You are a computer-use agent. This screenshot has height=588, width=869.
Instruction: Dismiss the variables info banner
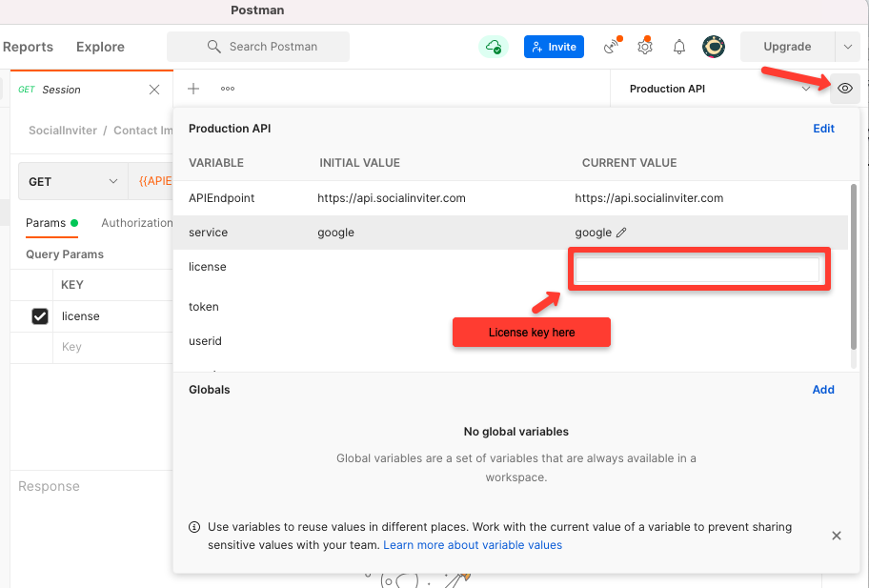click(x=837, y=536)
